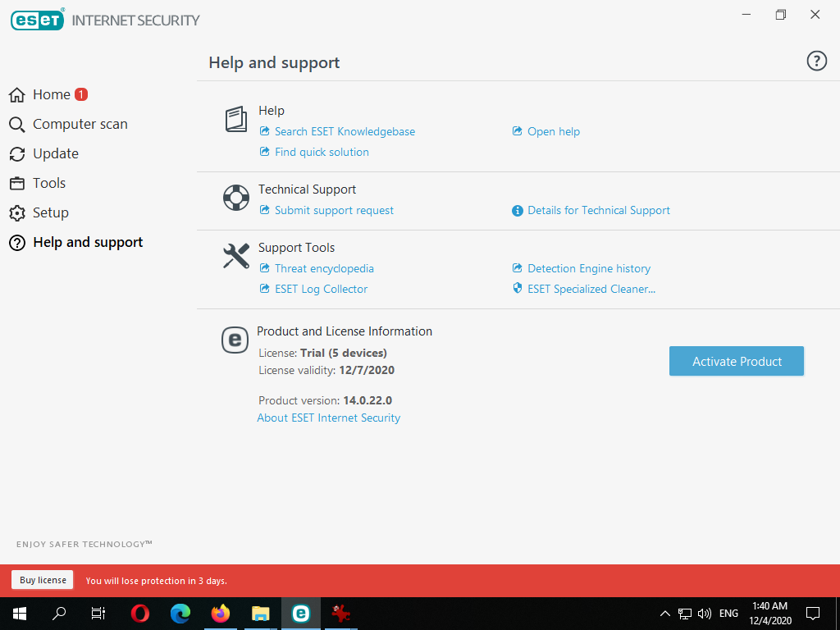Open Search ESET Knowledgebase link
The image size is (840, 630).
tap(337, 131)
